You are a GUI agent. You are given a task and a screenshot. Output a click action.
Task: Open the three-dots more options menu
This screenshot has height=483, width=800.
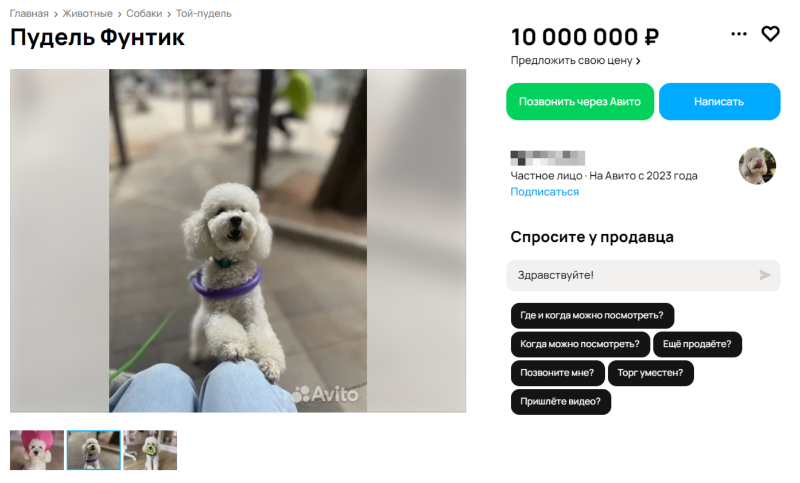[738, 34]
